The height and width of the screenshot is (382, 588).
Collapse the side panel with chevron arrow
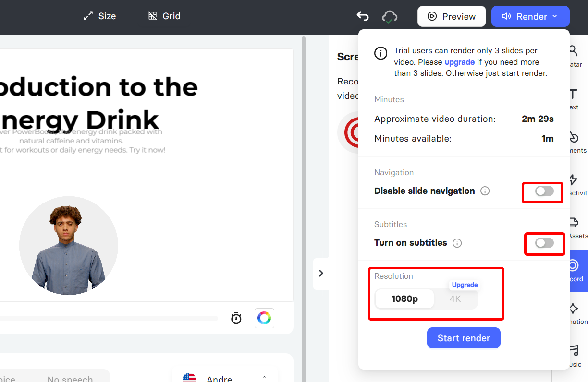pos(321,274)
